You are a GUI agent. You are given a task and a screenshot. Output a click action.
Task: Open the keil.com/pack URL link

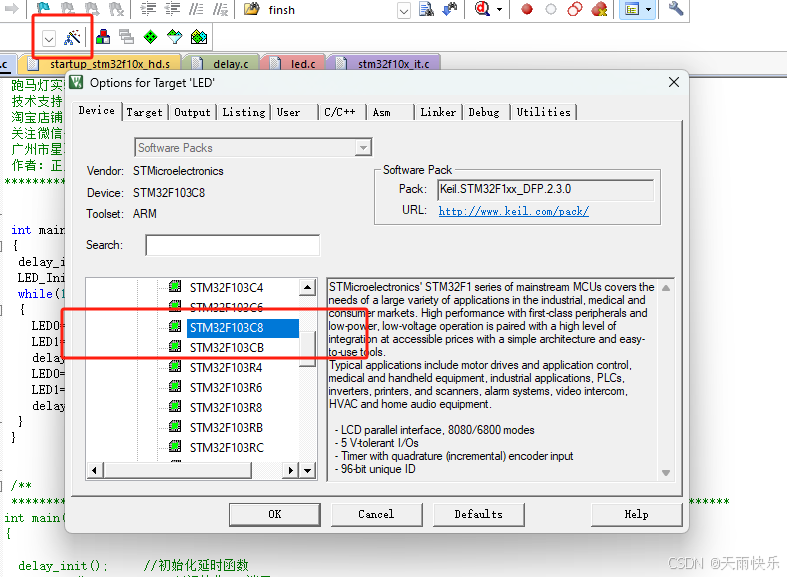point(513,211)
